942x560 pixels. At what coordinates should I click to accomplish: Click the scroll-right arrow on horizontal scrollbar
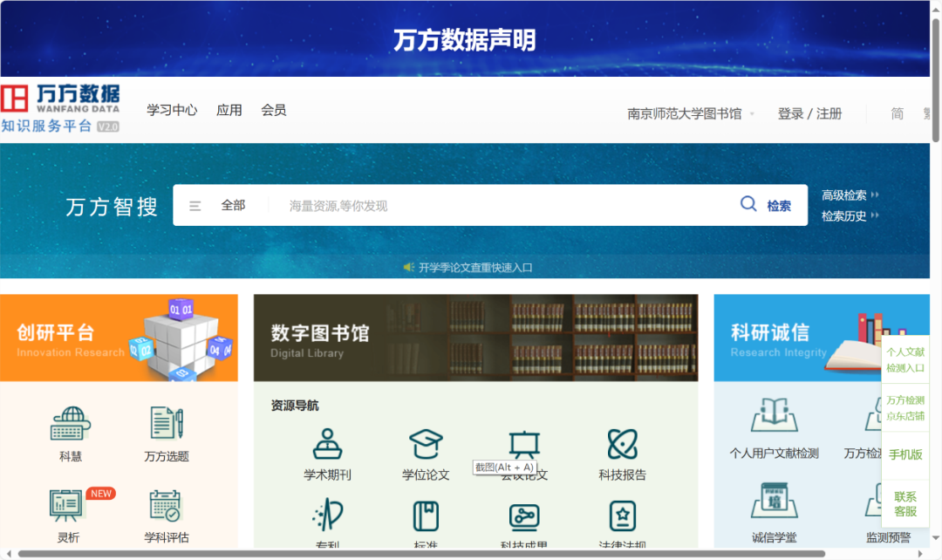(920, 553)
